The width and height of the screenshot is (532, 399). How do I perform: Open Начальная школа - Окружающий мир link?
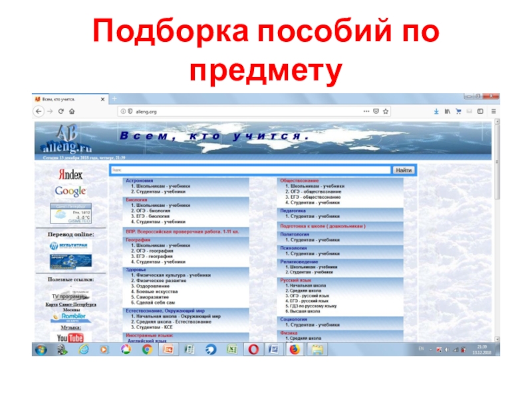(x=178, y=317)
